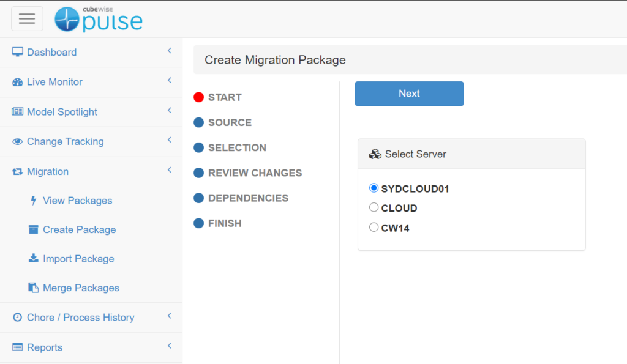The width and height of the screenshot is (627, 364).
Task: Click the SOURCE step in the wizard
Action: (x=229, y=122)
